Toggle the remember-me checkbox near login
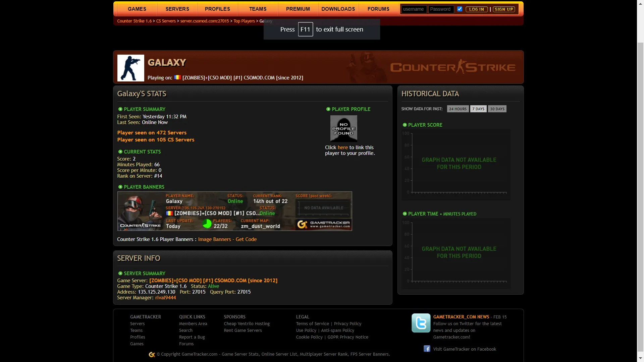This screenshot has width=644, height=362. point(460,9)
